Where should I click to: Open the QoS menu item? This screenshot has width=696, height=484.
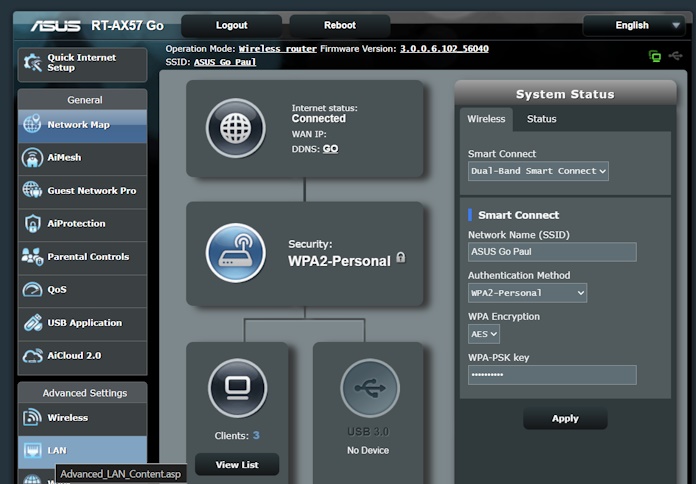click(83, 290)
